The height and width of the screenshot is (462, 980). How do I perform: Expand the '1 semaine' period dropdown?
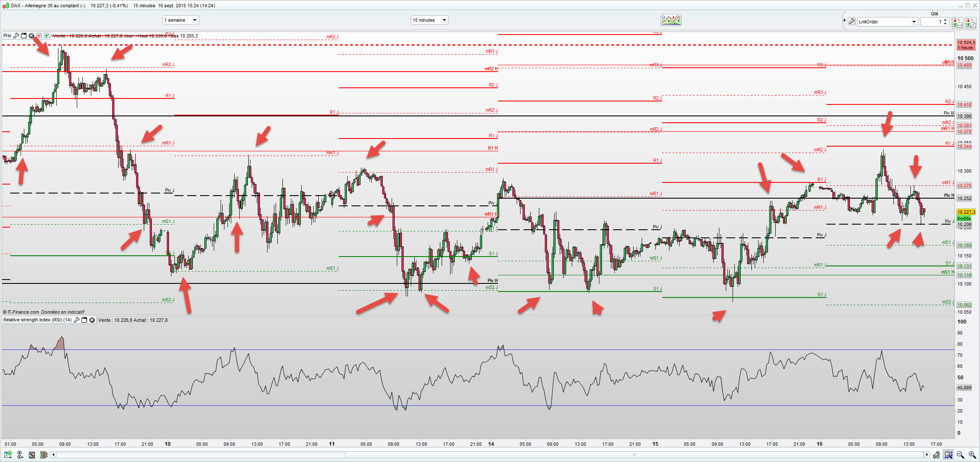coord(195,20)
